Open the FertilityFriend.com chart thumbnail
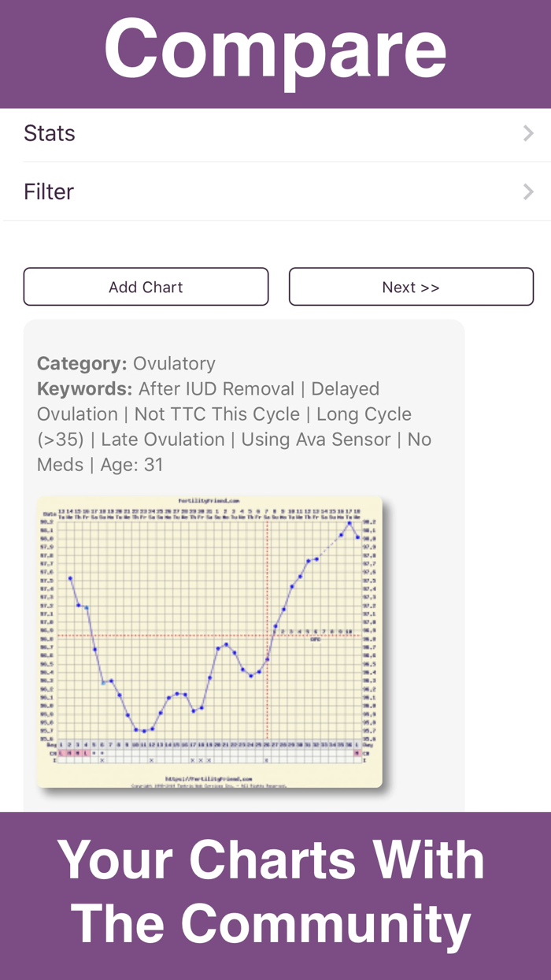 (x=209, y=641)
